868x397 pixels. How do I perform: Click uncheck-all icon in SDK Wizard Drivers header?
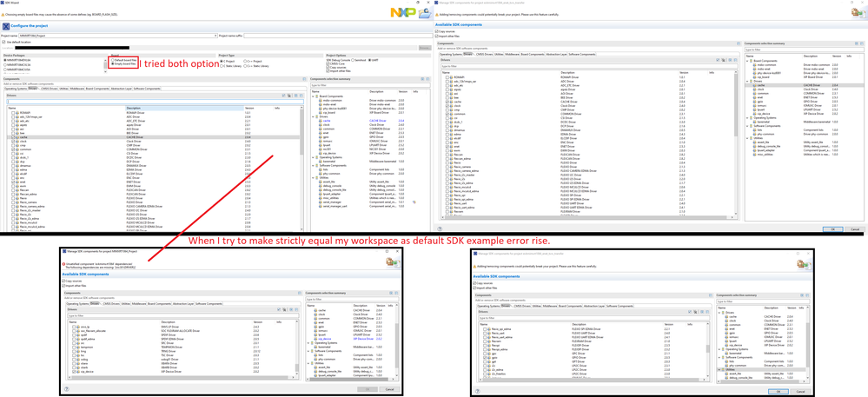(x=289, y=96)
